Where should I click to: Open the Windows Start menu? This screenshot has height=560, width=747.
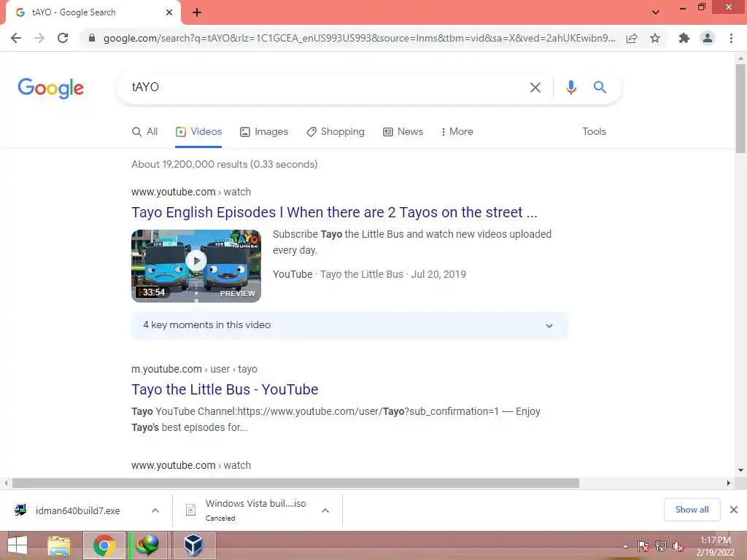(18, 545)
